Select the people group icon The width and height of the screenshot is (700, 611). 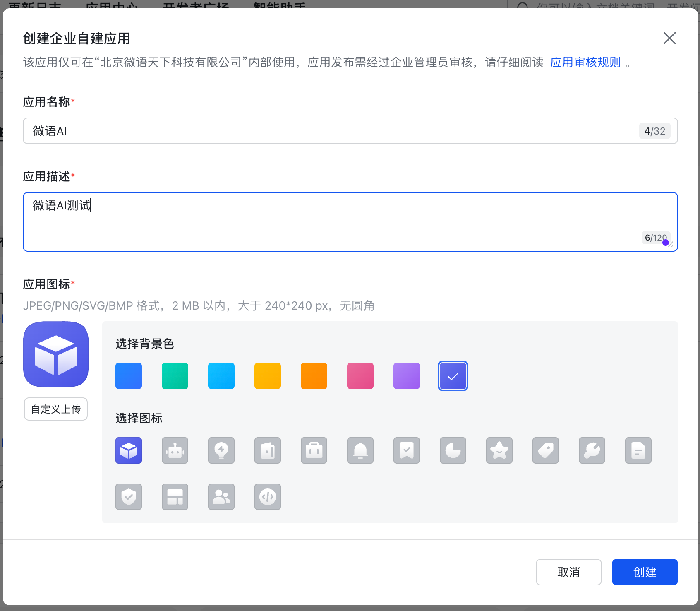pyautogui.click(x=221, y=497)
